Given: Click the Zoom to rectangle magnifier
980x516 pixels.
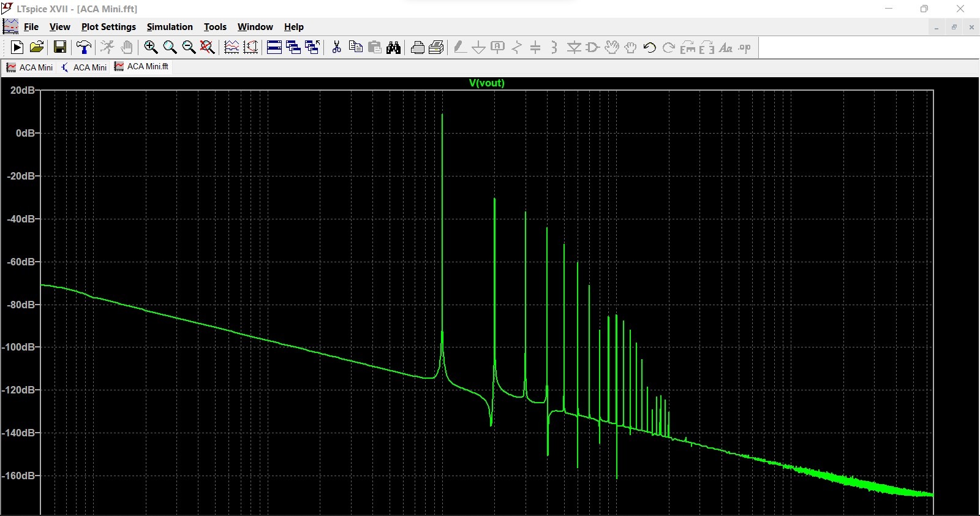Looking at the screenshot, I should click(170, 47).
